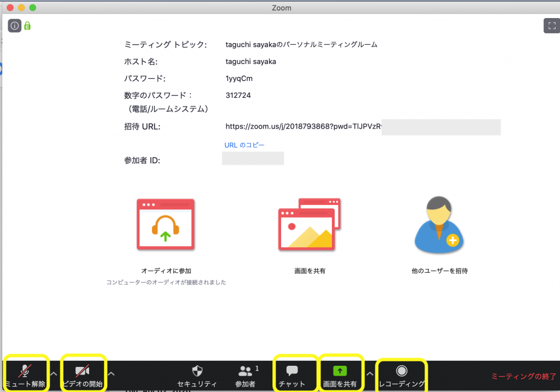
Task: Click the 他のユーザーを招待 person icon
Action: point(439,225)
